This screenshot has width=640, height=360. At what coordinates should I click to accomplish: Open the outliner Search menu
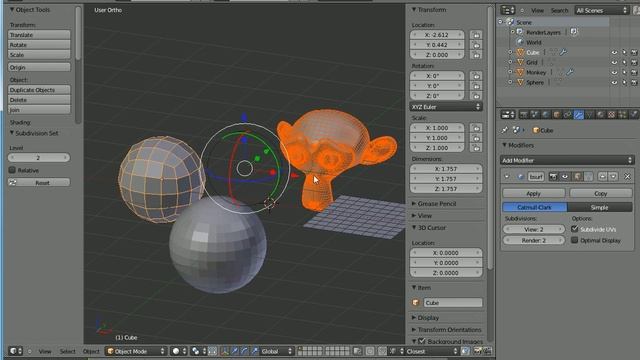tap(559, 10)
